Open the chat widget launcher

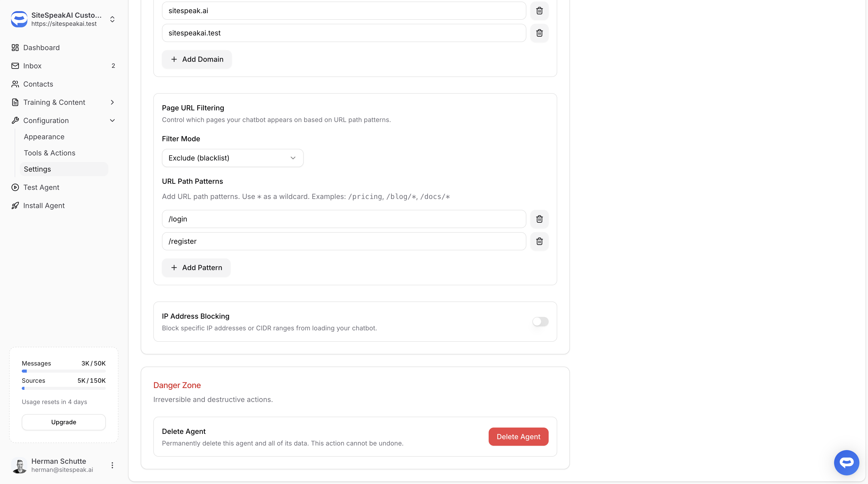[846, 462]
